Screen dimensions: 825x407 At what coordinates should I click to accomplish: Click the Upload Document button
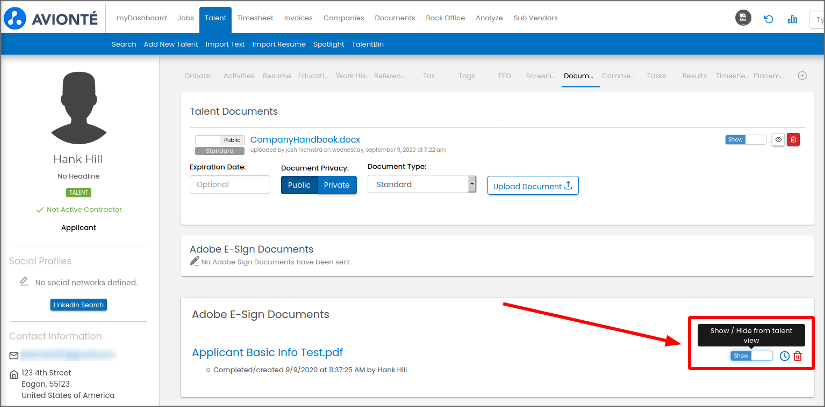[x=532, y=186]
